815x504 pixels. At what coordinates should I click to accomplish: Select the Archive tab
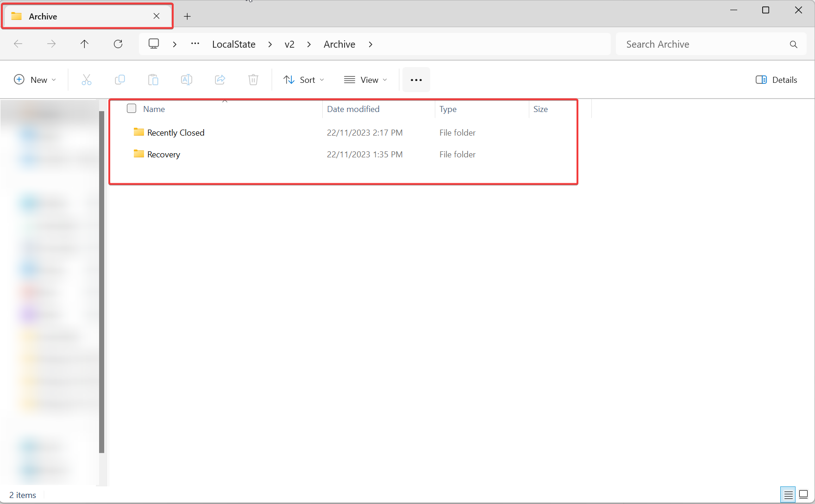(x=88, y=16)
